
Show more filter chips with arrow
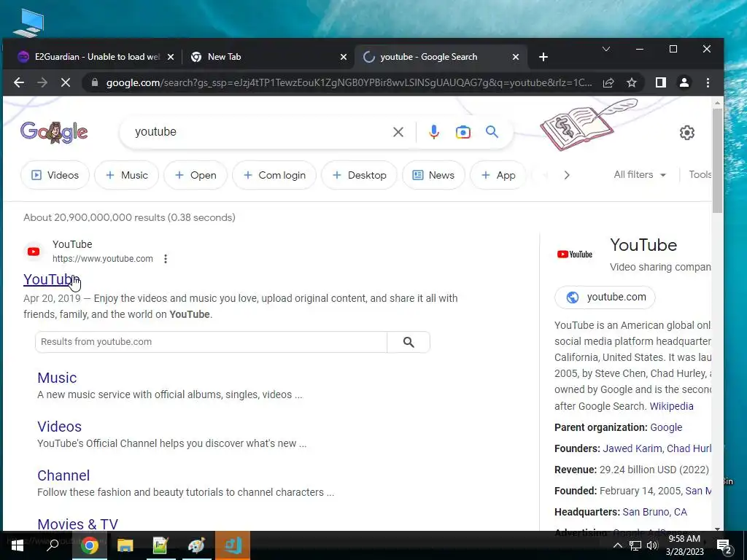coord(566,175)
